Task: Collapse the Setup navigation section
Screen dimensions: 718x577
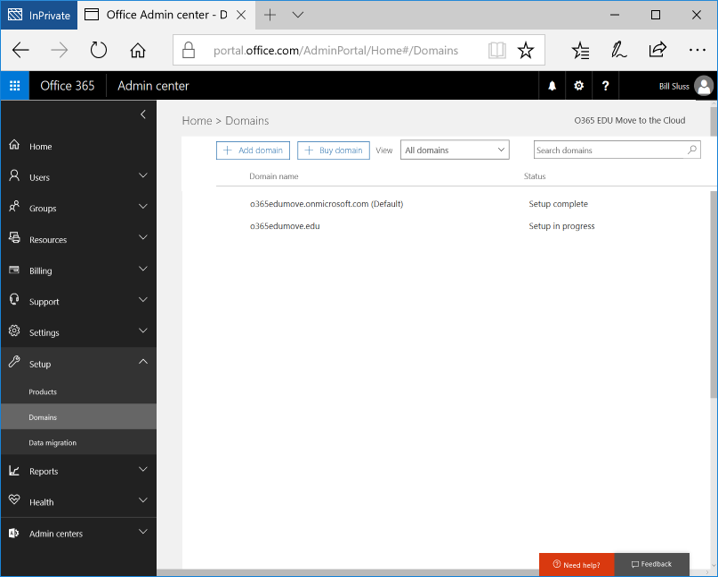Action: coord(143,363)
